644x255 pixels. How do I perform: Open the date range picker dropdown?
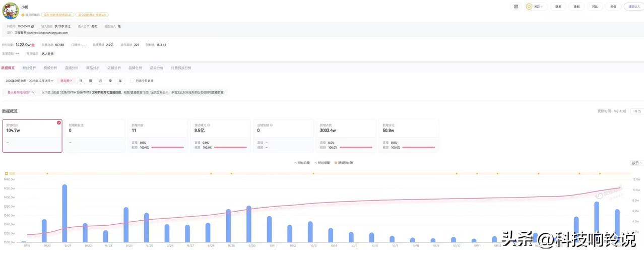[29, 81]
